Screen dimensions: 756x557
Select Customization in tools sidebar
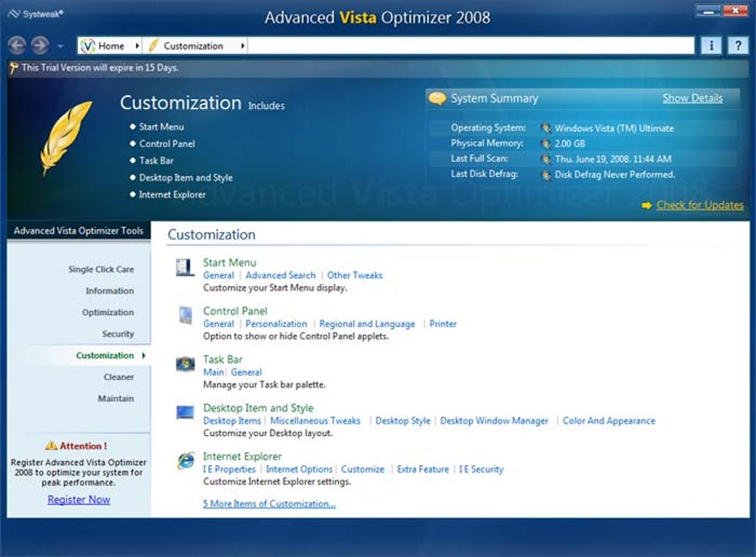point(105,356)
